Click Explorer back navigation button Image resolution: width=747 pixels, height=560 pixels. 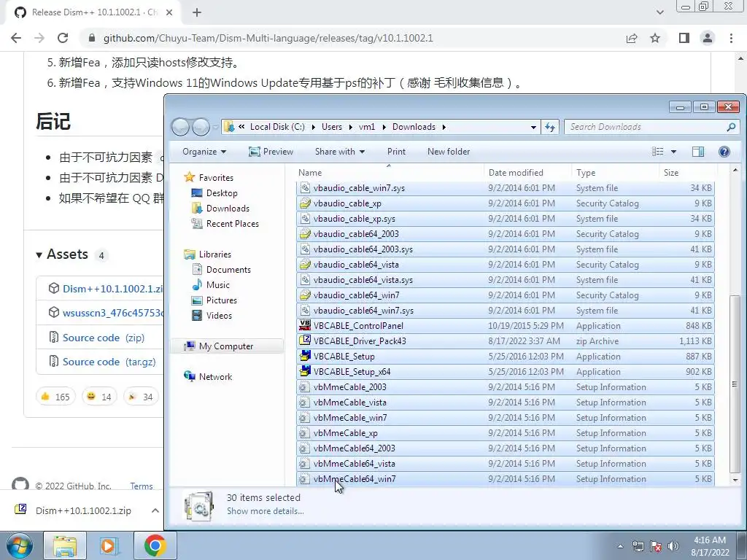tap(181, 127)
